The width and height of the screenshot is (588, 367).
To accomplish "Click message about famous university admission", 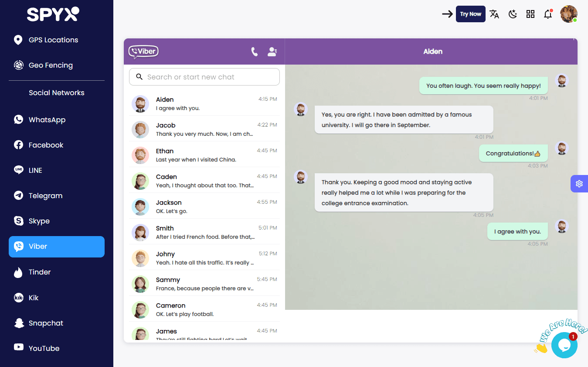I will click(404, 120).
